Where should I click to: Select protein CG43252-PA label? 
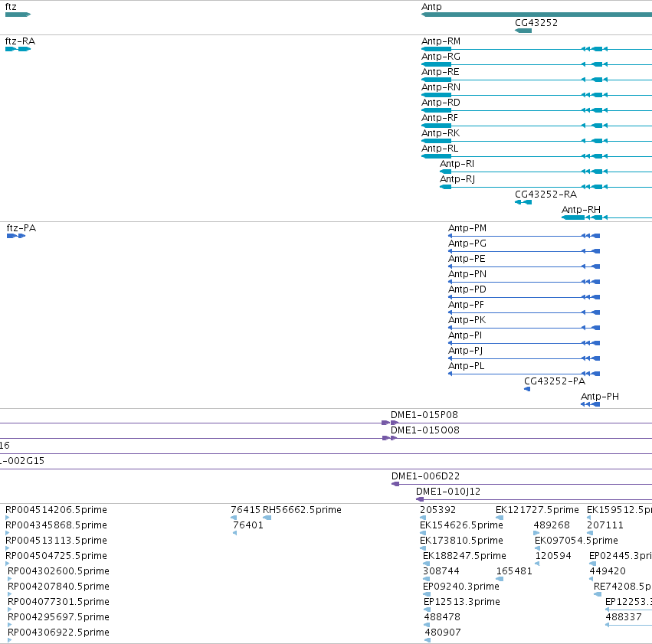pyautogui.click(x=554, y=381)
